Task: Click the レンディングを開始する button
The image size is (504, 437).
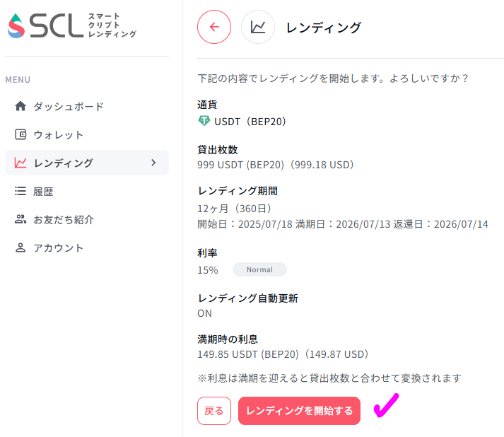Action: point(299,411)
